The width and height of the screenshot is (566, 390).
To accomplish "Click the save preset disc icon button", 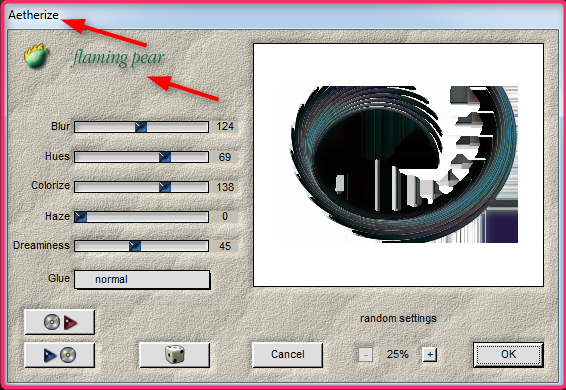I will coord(60,355).
